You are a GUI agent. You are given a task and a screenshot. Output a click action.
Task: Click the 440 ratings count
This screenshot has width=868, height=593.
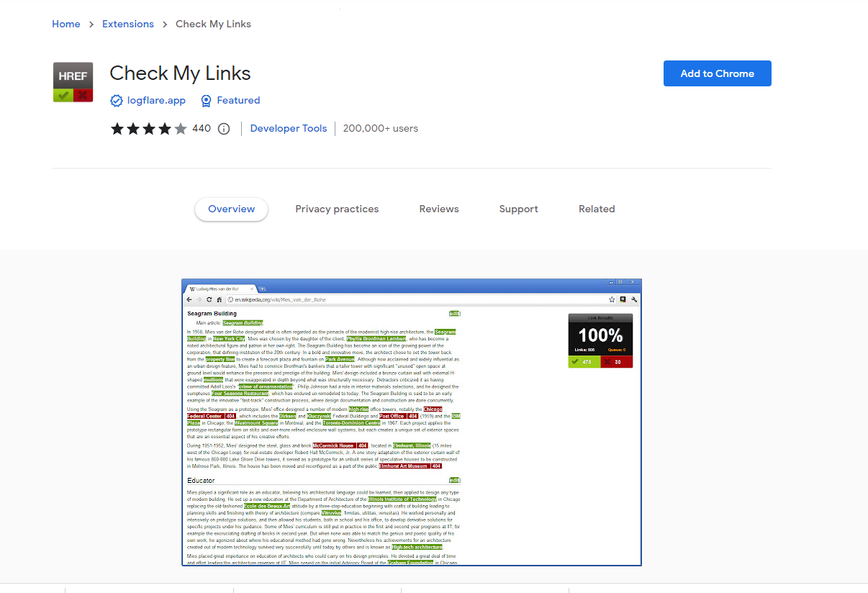click(x=202, y=128)
